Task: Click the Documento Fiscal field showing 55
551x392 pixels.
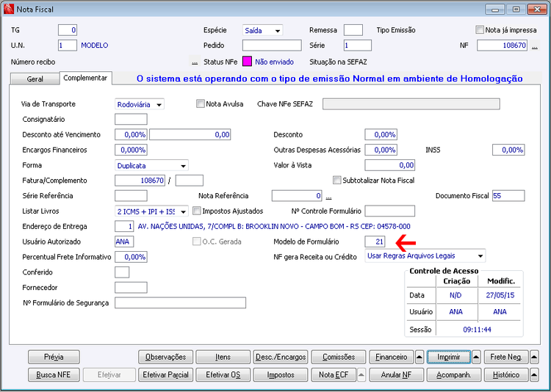Action: click(x=508, y=196)
